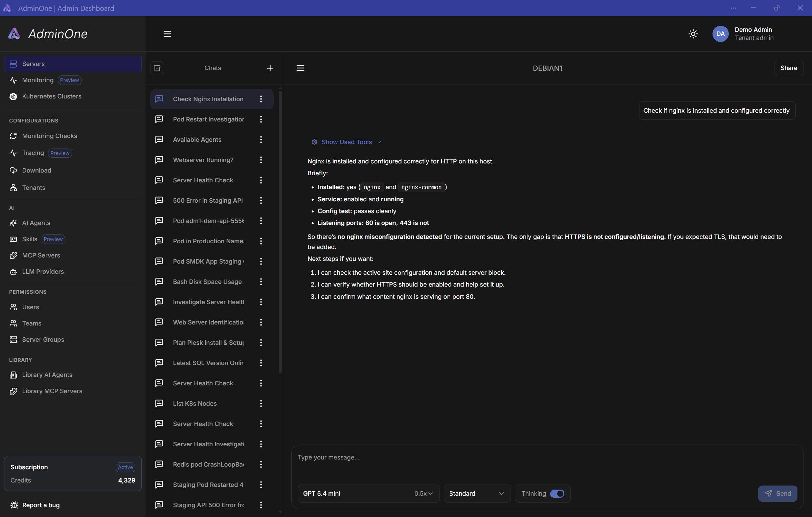Open three-dot menu for 500 Error in Staging API
Screen dimensions: 812x517
click(x=261, y=200)
